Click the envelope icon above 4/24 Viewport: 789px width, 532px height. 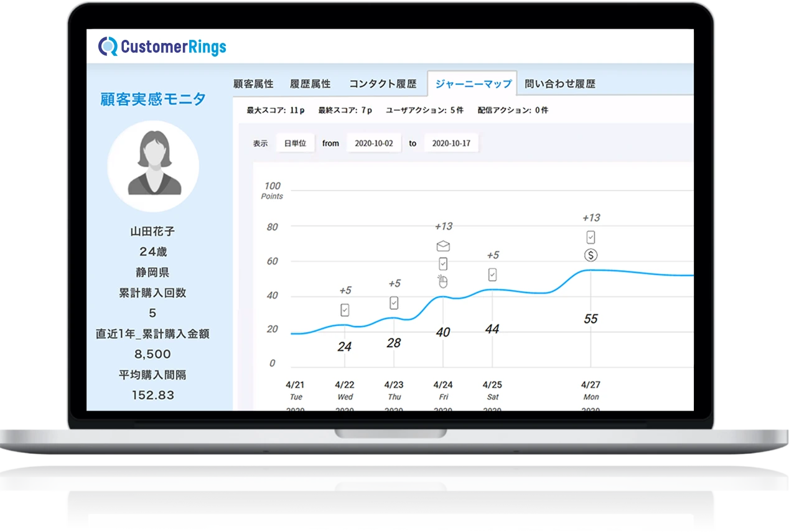tap(443, 246)
